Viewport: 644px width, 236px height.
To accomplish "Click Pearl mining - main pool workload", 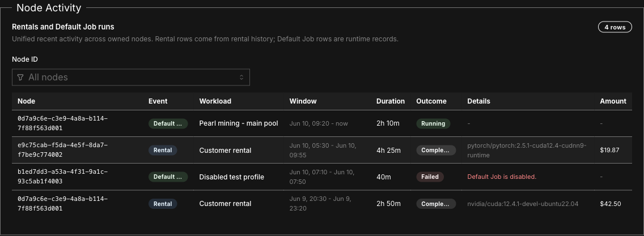I will 239,123.
